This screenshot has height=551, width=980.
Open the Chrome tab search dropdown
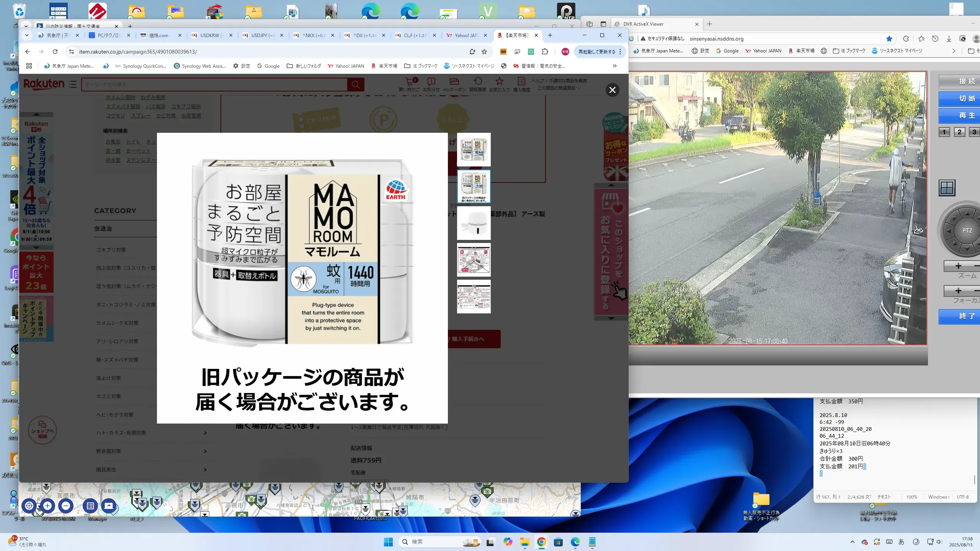(x=26, y=35)
